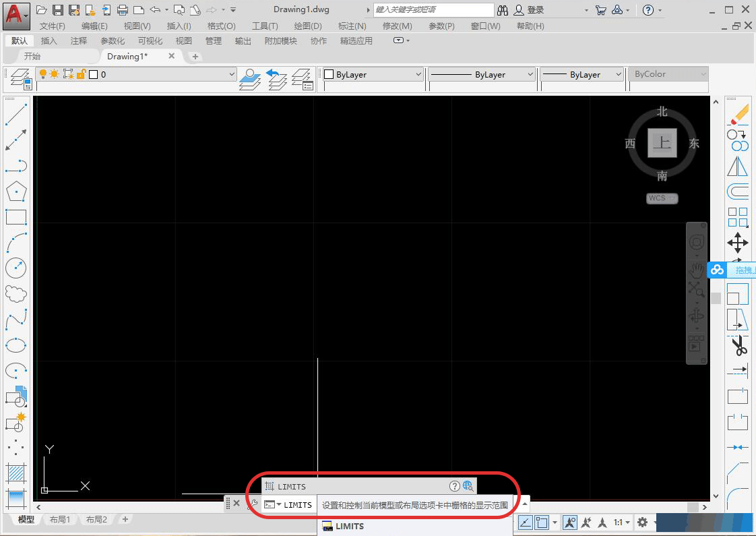Expand the layer 0 dropdown list

[x=231, y=74]
